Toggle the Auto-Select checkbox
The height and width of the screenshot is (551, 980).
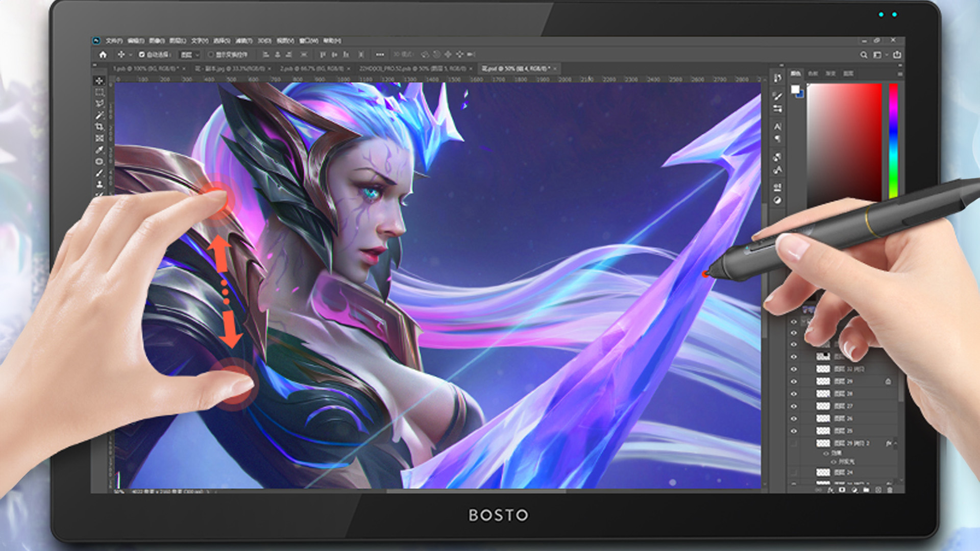[x=142, y=55]
